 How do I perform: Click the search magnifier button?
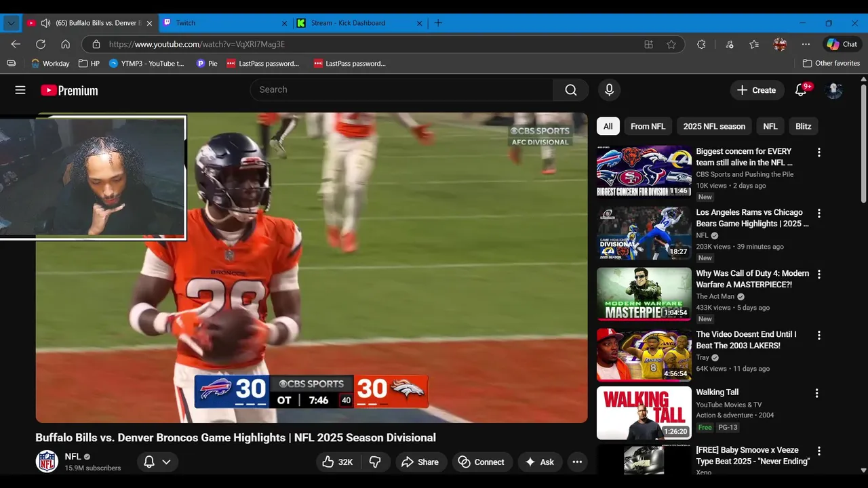571,89
